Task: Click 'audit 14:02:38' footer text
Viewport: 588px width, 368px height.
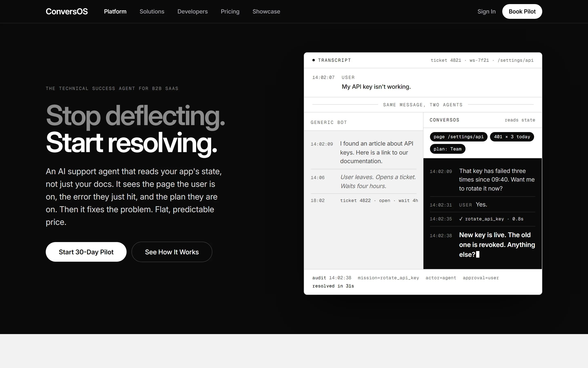Action: [x=332, y=278]
